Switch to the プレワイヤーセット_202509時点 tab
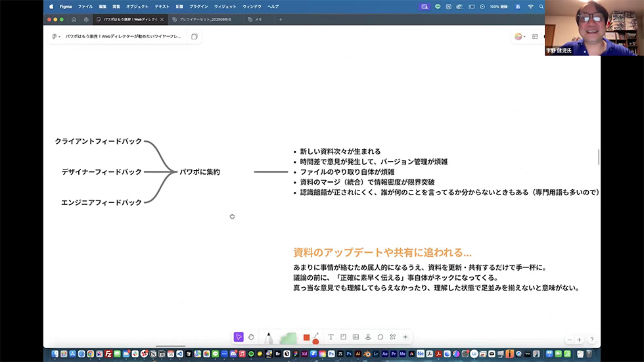 (205, 19)
